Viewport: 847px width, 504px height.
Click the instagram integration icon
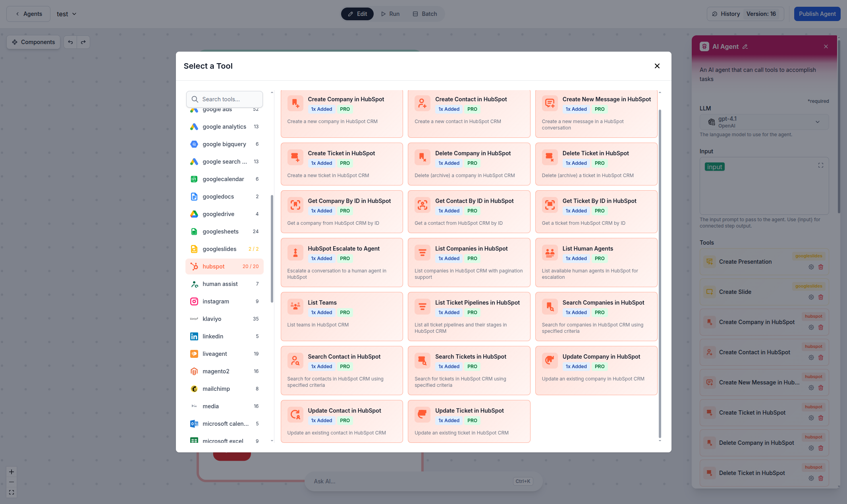tap(194, 301)
